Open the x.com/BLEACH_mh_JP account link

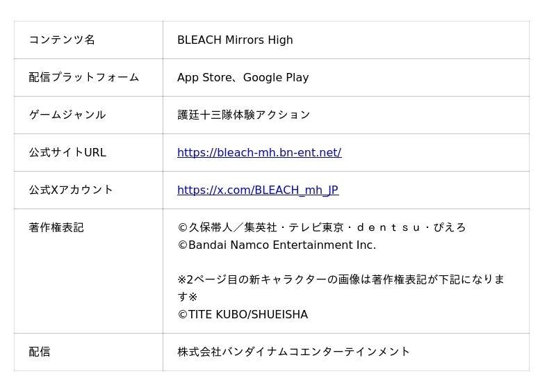point(258,190)
